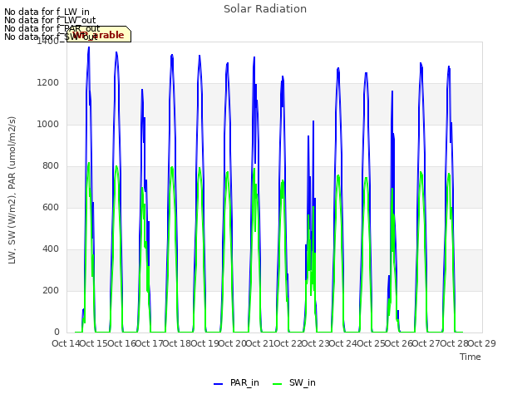The image size is (532, 399).
Task: Click the Oct 29 x-axis tick label
Action: 482,343
